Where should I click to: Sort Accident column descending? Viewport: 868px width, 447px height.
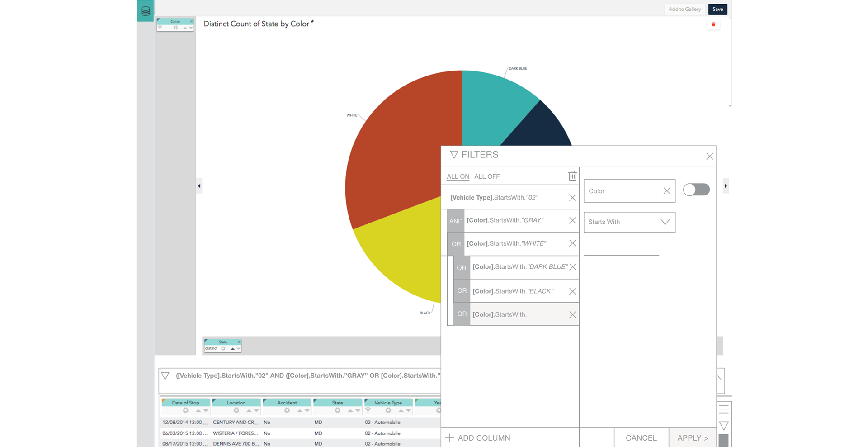point(307,411)
